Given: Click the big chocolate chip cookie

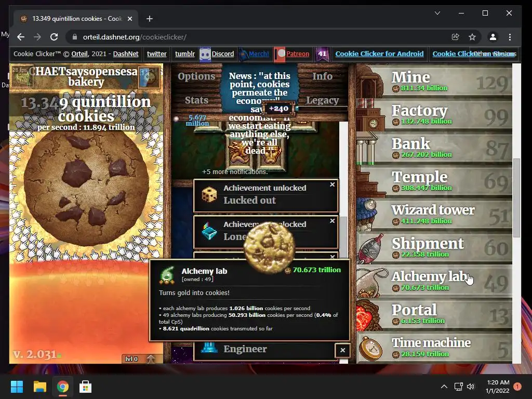Looking at the screenshot, I should (x=86, y=189).
